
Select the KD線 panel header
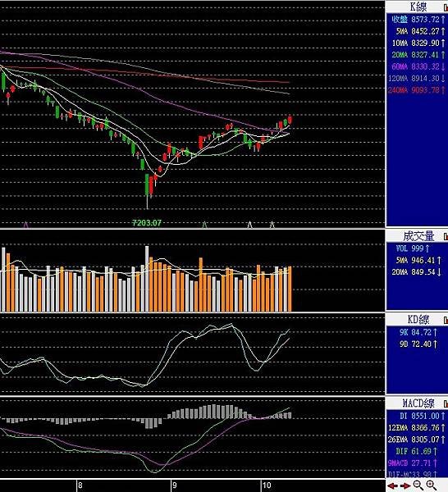(x=417, y=320)
